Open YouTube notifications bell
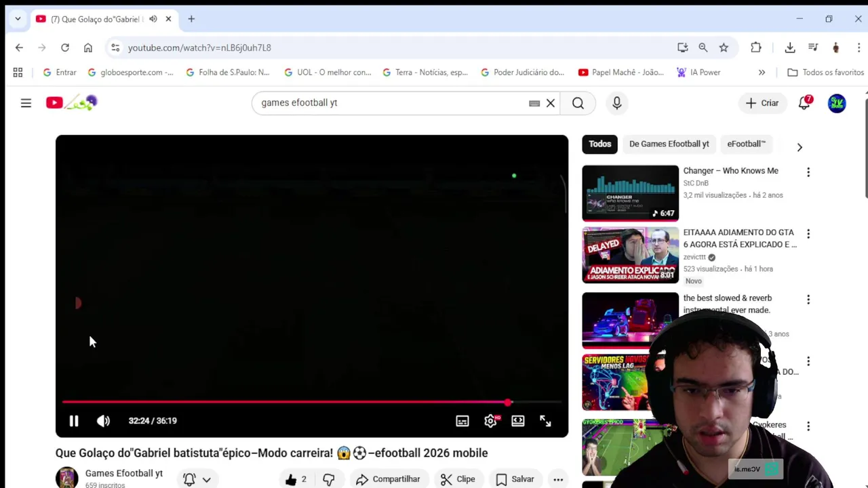Screen dimensions: 868x488 [x=805, y=103]
